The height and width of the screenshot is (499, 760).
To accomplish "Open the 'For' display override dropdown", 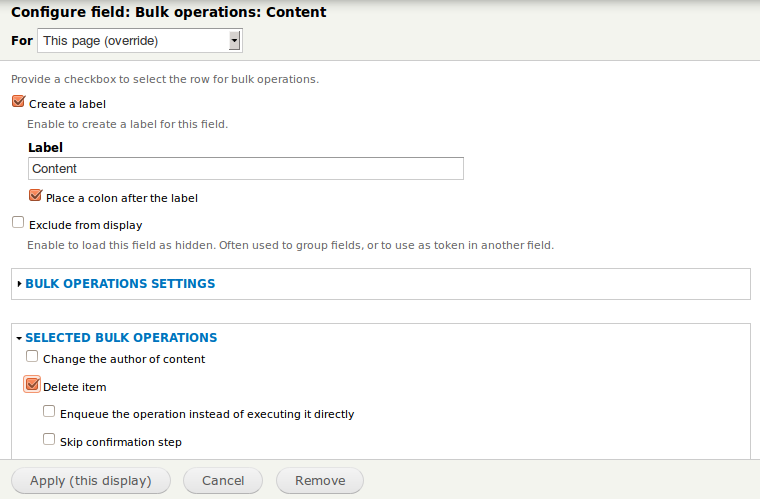I will point(140,41).
